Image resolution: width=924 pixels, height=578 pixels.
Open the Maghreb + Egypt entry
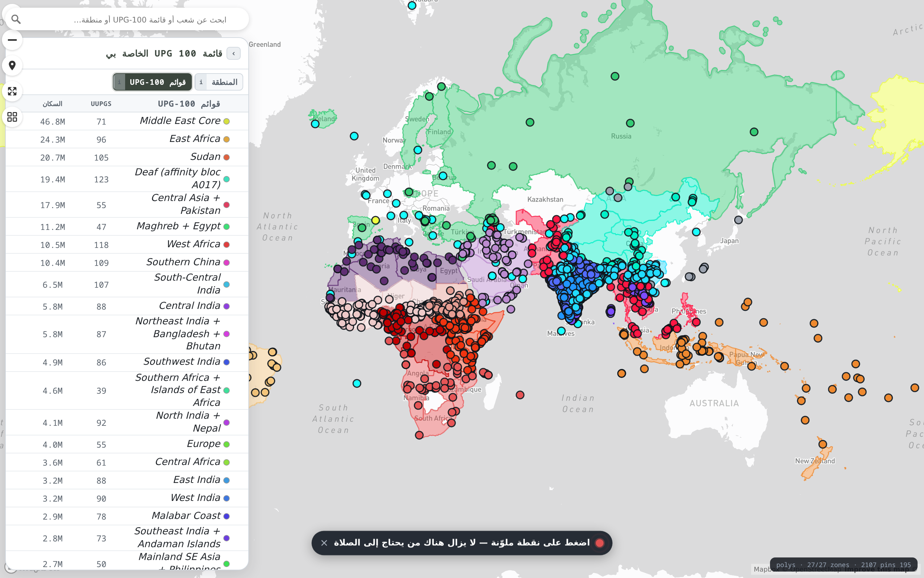coord(127,226)
